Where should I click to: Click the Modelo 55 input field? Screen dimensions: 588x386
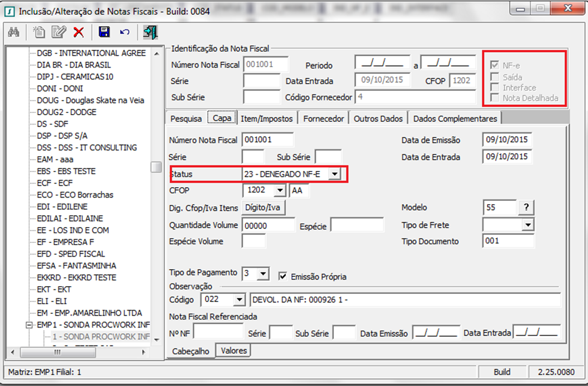pyautogui.click(x=500, y=207)
